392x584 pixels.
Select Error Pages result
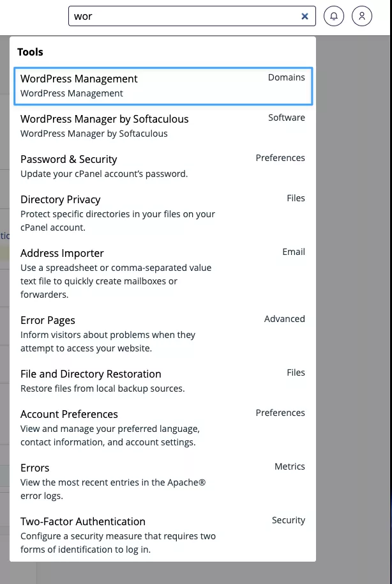tap(48, 321)
